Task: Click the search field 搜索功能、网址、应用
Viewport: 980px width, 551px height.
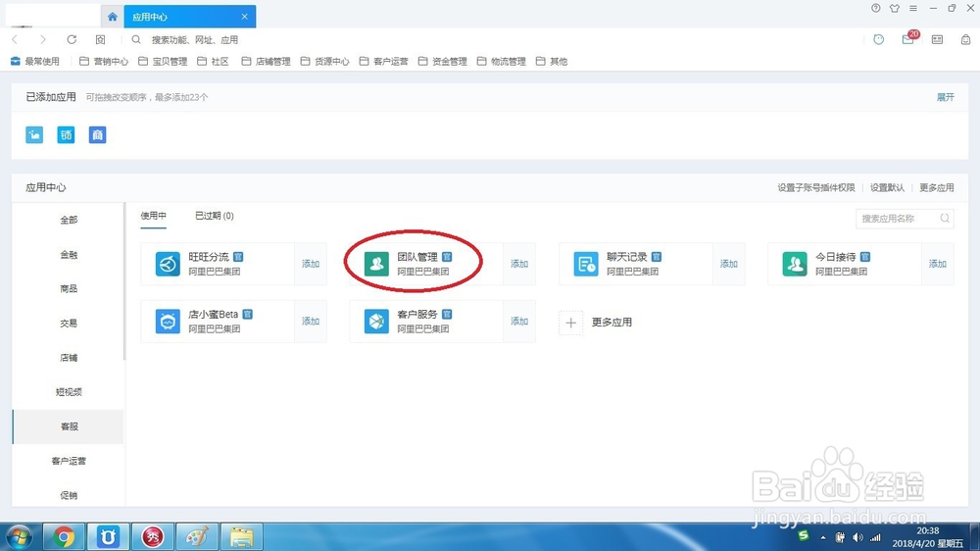Action: [194, 40]
